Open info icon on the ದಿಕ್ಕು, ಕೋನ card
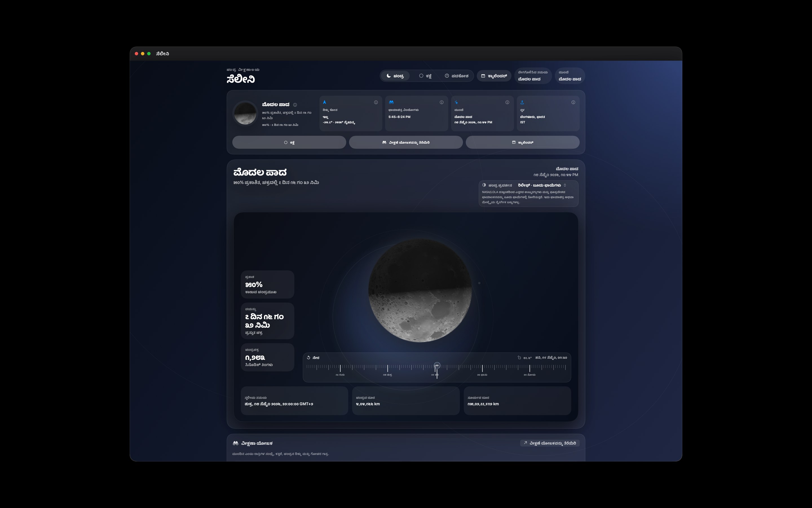 376,102
